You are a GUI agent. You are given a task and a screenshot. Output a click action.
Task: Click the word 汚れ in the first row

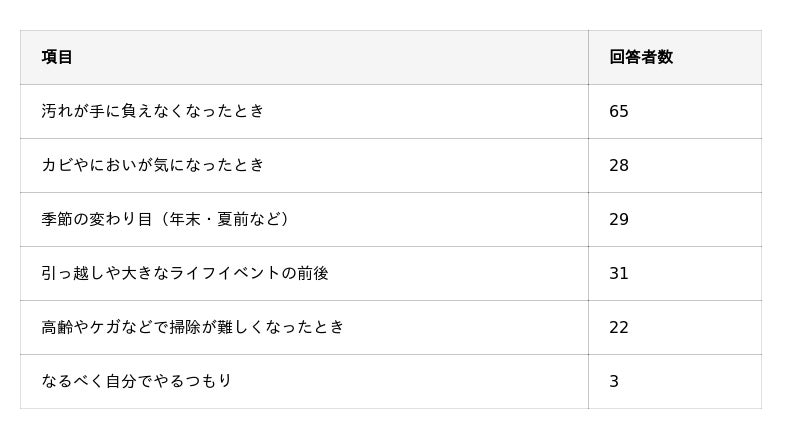(57, 111)
